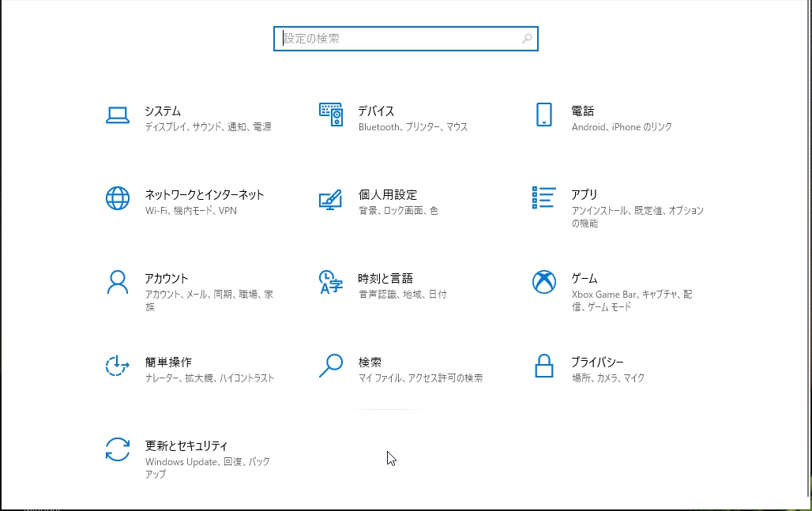Open Ease of Access via the dial icon

(118, 366)
